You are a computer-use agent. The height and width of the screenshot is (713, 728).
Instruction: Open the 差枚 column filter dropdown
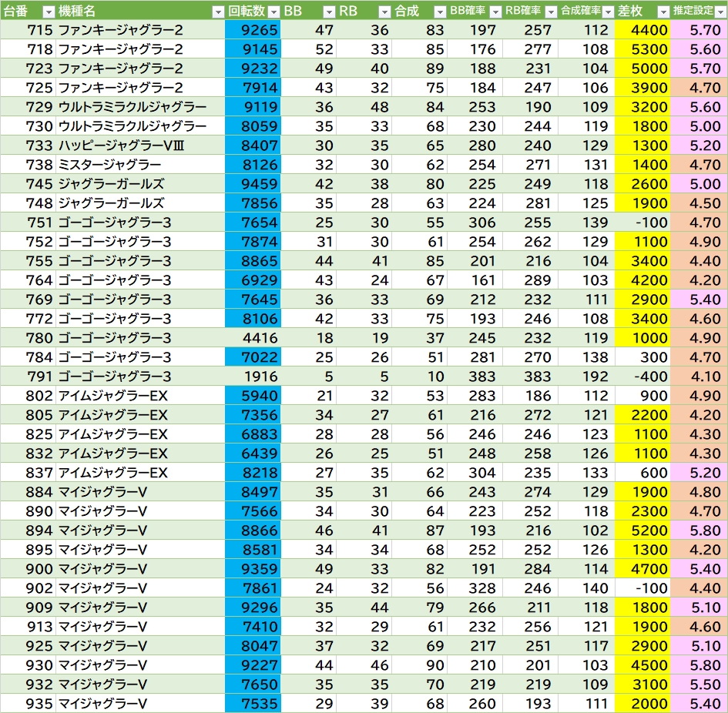click(663, 12)
